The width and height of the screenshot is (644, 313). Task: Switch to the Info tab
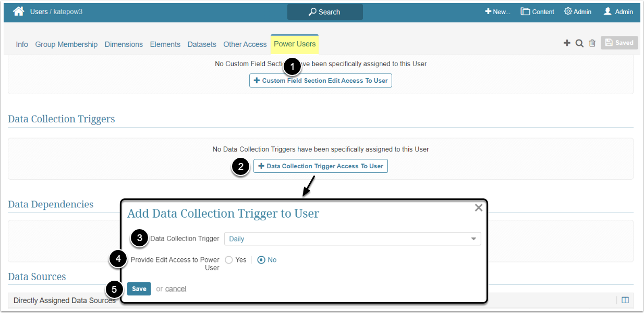(22, 44)
